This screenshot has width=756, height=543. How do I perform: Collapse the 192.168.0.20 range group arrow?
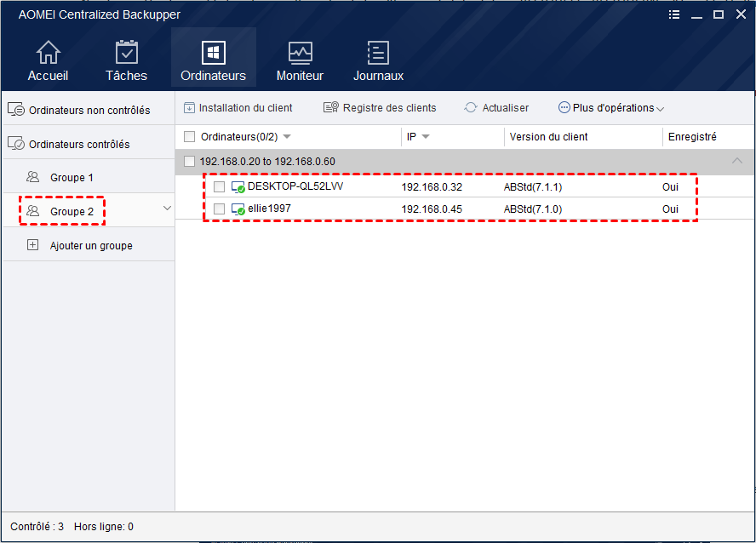click(x=737, y=161)
